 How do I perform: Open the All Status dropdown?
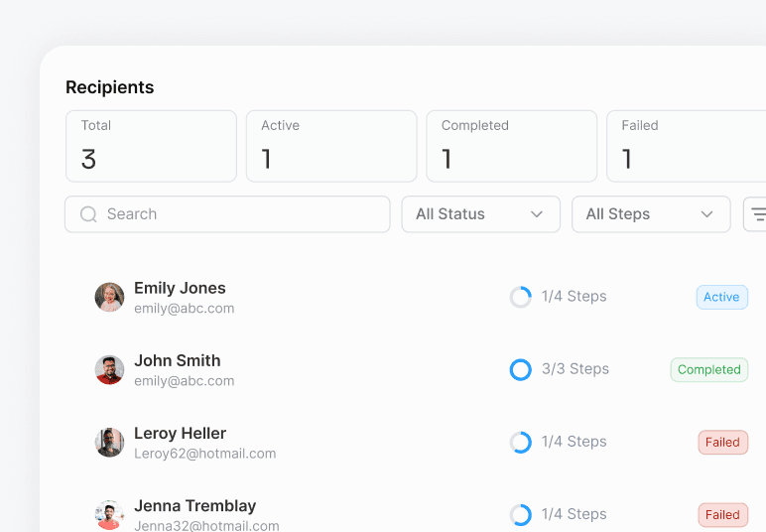480,214
